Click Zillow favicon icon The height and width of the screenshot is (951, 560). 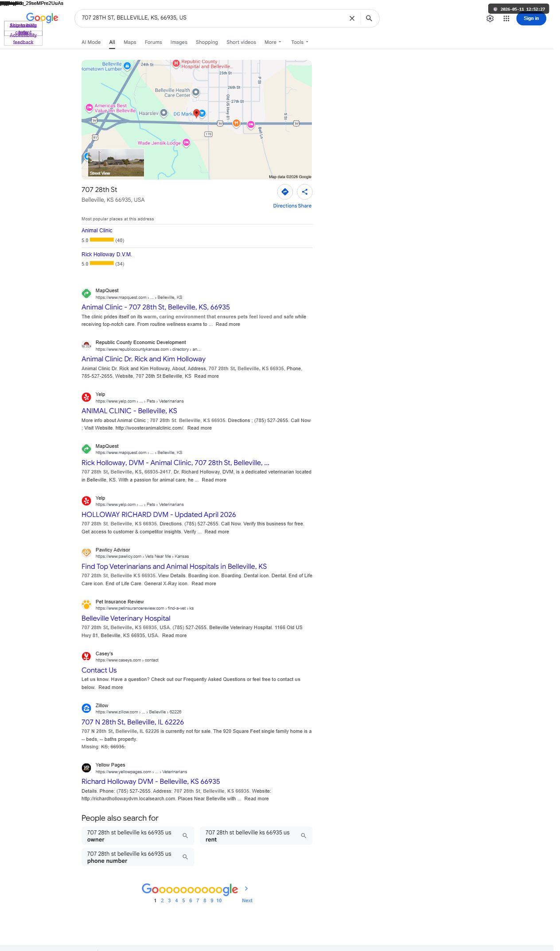coord(86,708)
